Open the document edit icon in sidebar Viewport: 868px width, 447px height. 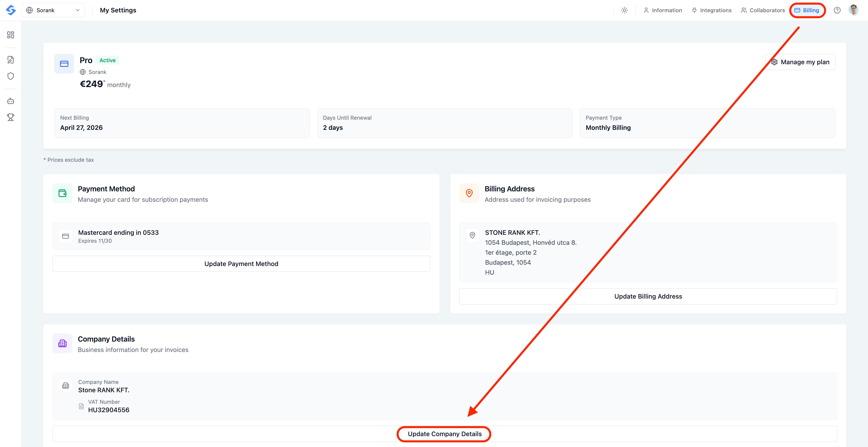click(x=11, y=60)
